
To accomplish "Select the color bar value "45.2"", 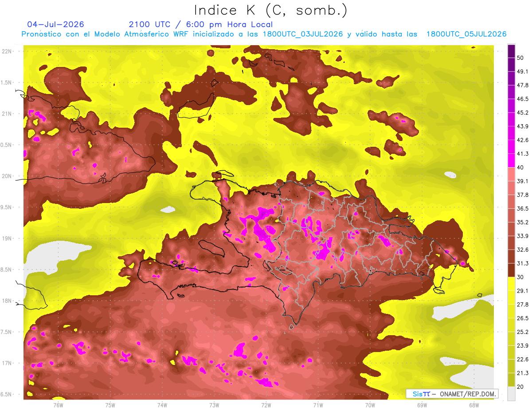I will coord(522,113).
